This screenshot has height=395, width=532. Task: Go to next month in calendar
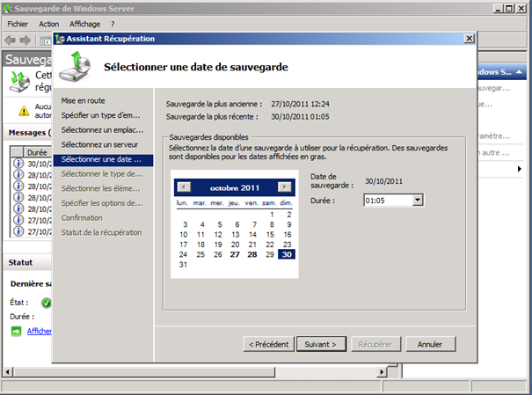point(284,187)
